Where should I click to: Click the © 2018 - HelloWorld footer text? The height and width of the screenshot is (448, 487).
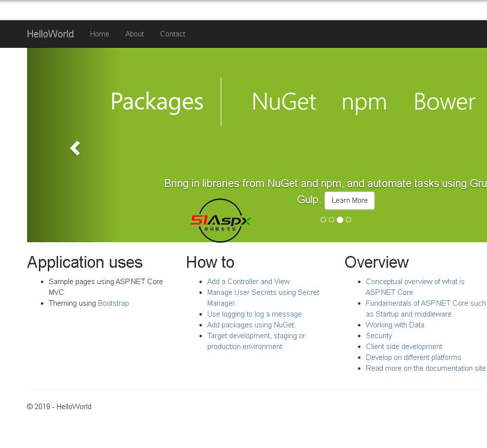(x=59, y=407)
